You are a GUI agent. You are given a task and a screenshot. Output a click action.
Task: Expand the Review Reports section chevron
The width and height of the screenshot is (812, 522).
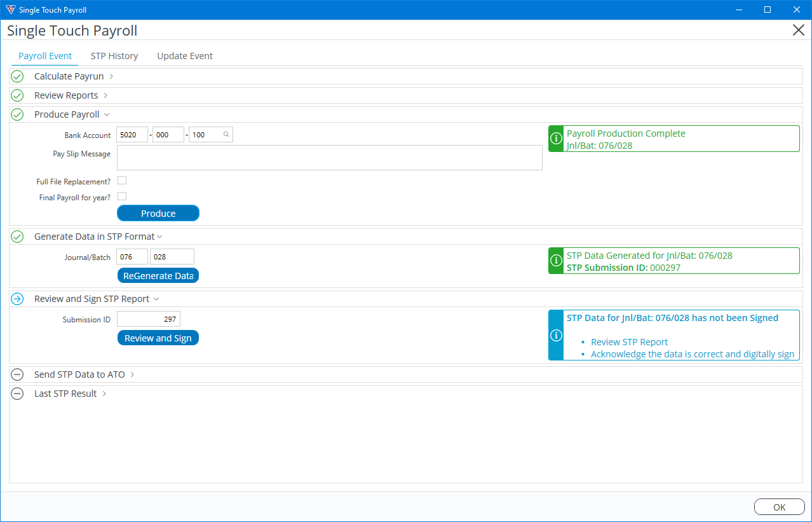click(105, 95)
